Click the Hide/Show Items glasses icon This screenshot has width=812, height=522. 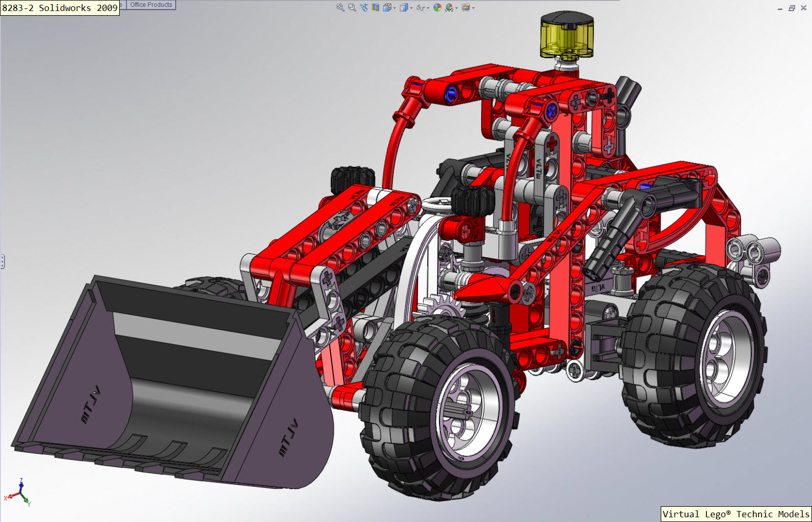click(x=420, y=8)
